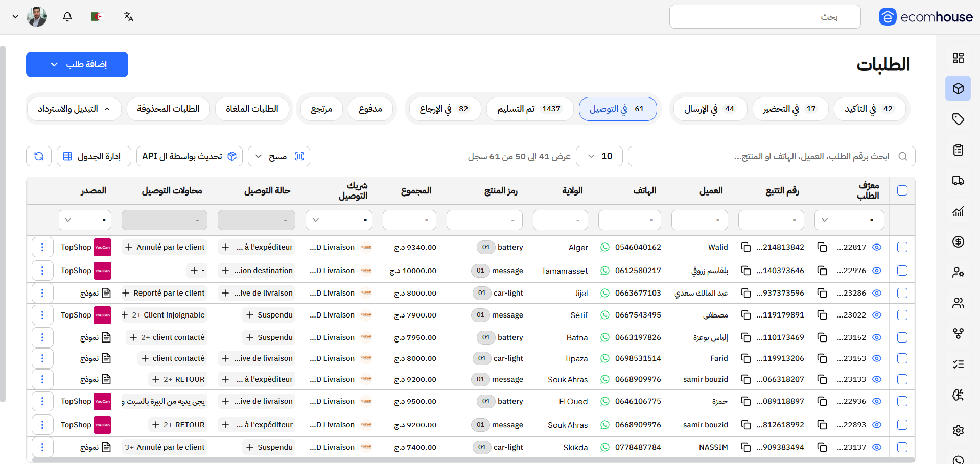Select checkbox for order 23153
980x464 pixels.
click(x=902, y=358)
